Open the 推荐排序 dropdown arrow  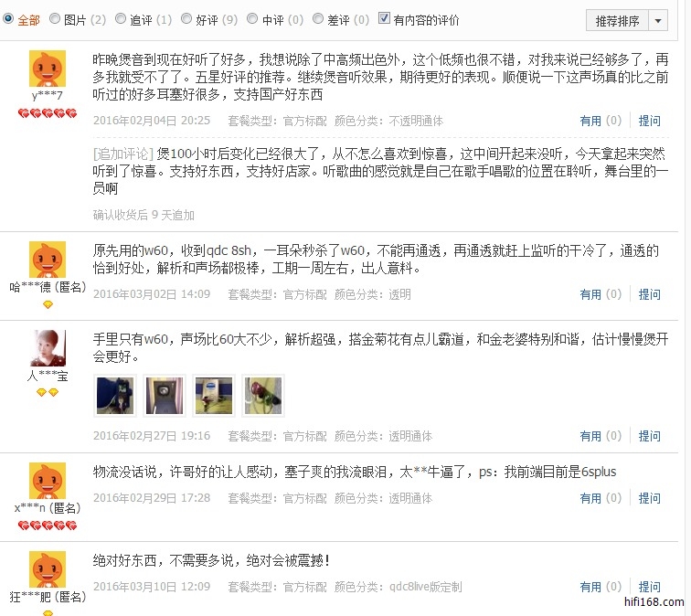pos(658,21)
